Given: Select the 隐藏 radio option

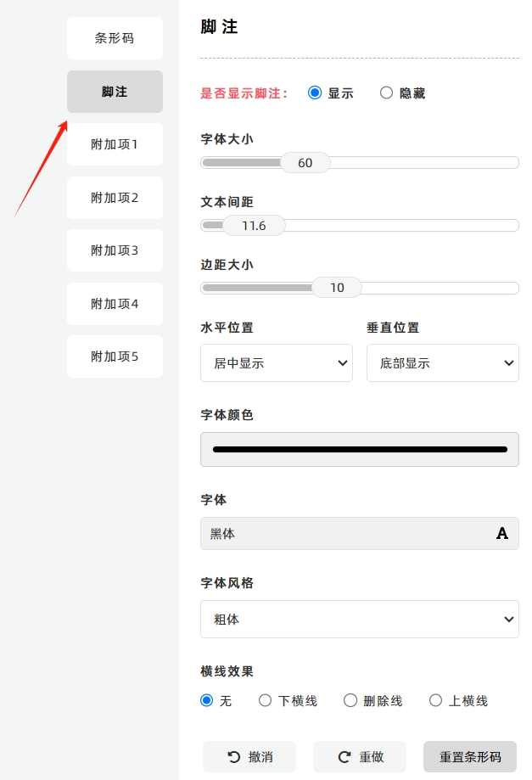Looking at the screenshot, I should (386, 93).
